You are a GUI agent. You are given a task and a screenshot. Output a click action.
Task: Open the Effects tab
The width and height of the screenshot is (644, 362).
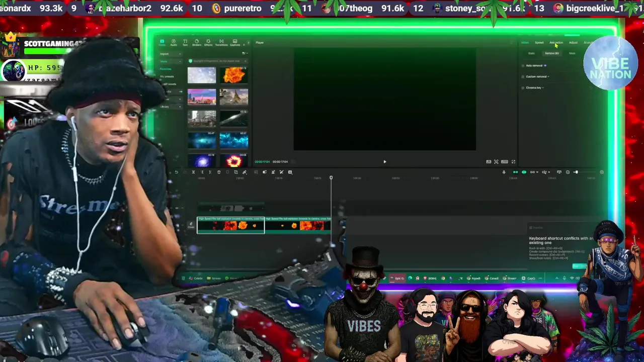point(208,43)
